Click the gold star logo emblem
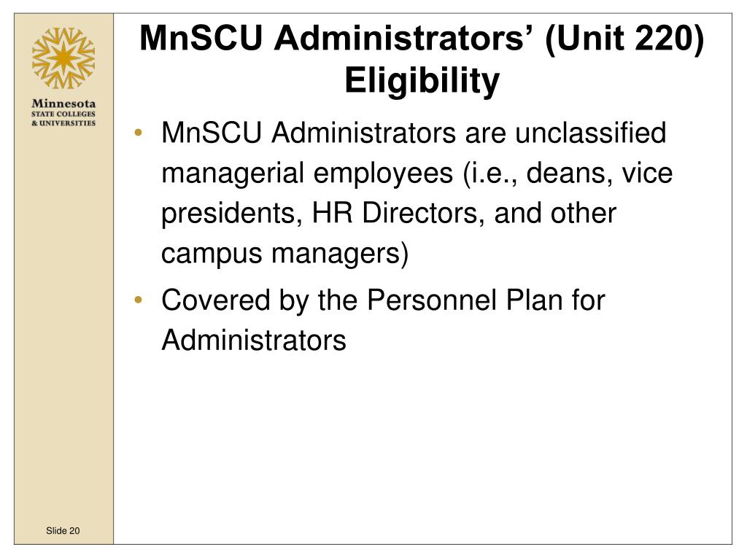Viewport: 747px width, 560px height. [63, 58]
